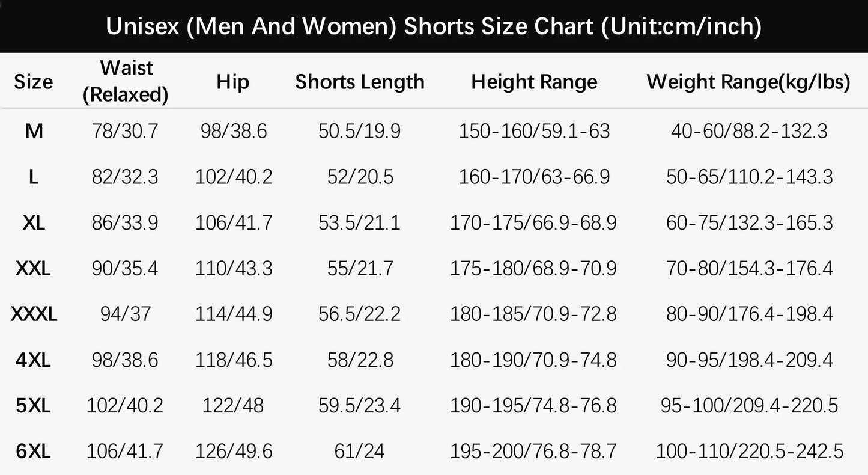Click the 80-90/176.4-198.4 weight range cell
Image resolution: width=868 pixels, height=475 pixels.
pos(749,314)
